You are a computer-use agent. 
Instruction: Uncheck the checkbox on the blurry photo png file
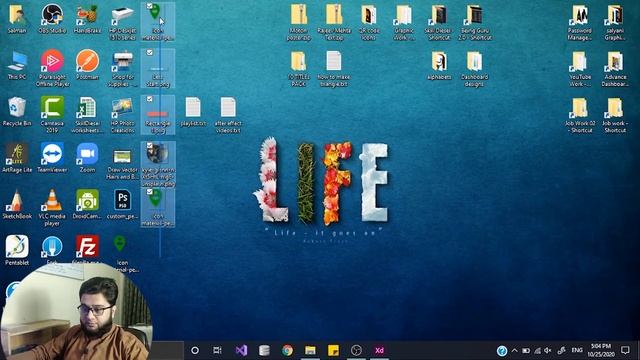[x=149, y=146]
